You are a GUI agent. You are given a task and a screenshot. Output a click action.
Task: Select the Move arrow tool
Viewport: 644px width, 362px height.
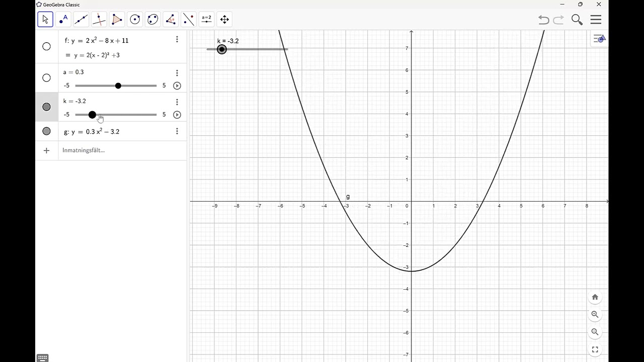45,20
